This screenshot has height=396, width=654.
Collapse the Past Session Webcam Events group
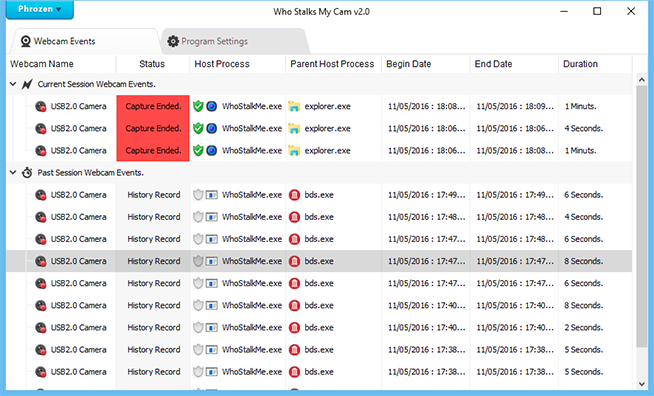pos(13,172)
